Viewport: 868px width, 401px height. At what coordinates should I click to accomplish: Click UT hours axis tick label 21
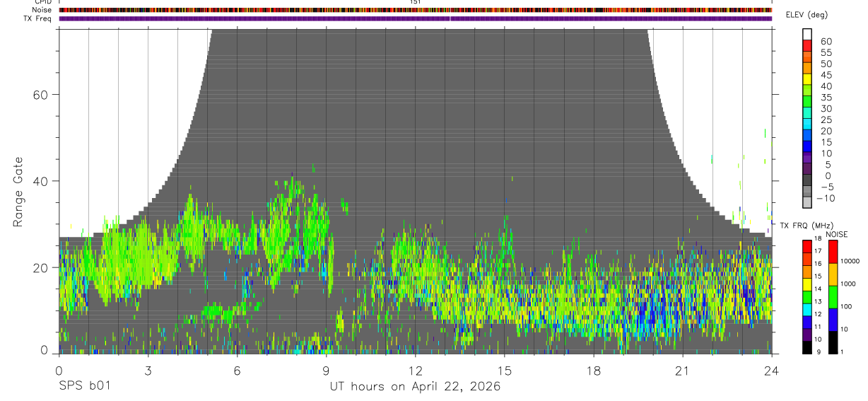tap(682, 370)
